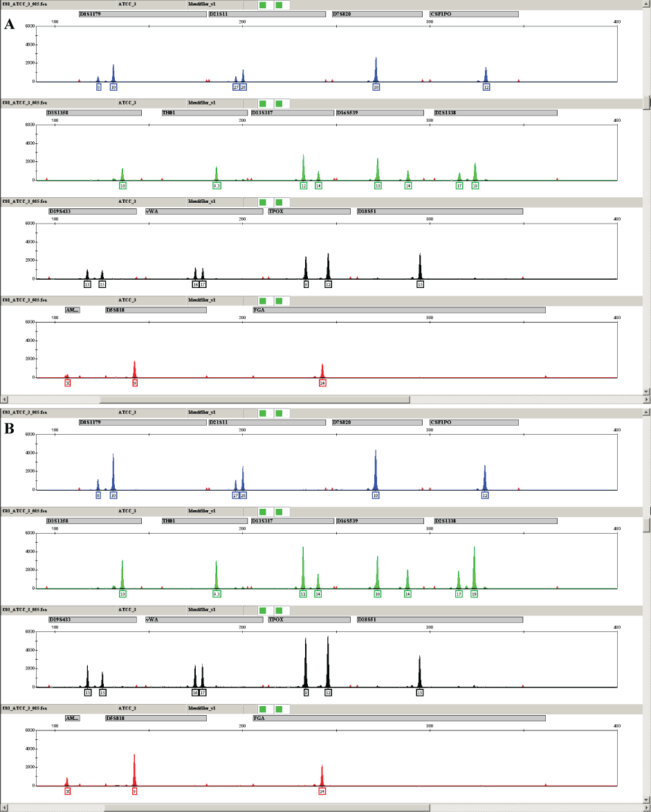This screenshot has height=812, width=651.
Task: Click TPOX marker bar in C03 sample
Action: click(x=309, y=620)
